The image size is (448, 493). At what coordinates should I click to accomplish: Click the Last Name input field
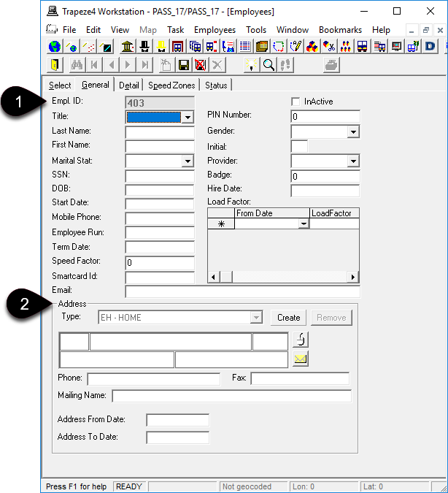pyautogui.click(x=160, y=132)
